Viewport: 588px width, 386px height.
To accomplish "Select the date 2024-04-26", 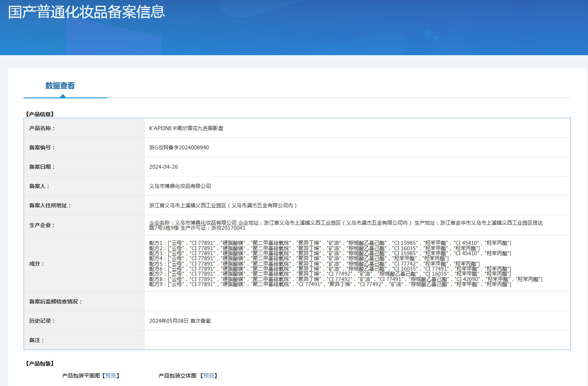I will [x=163, y=167].
